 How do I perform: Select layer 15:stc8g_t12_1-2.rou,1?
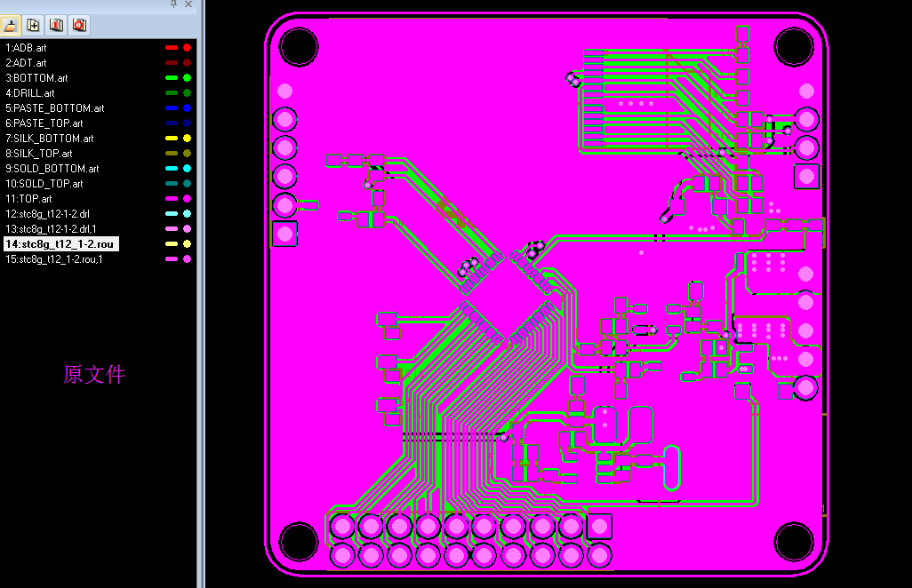pyautogui.click(x=53, y=259)
